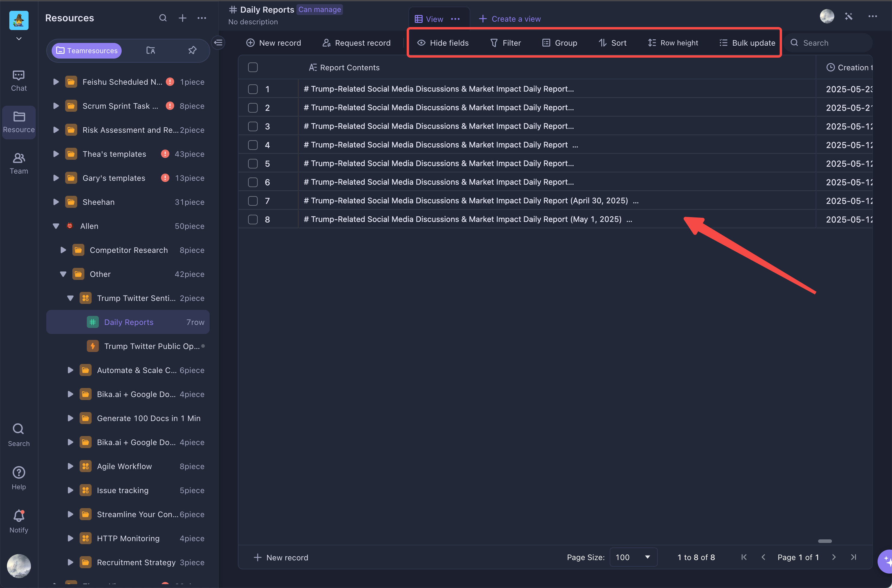892x588 pixels.
Task: Click the Resources search magnifier icon
Action: [163, 18]
